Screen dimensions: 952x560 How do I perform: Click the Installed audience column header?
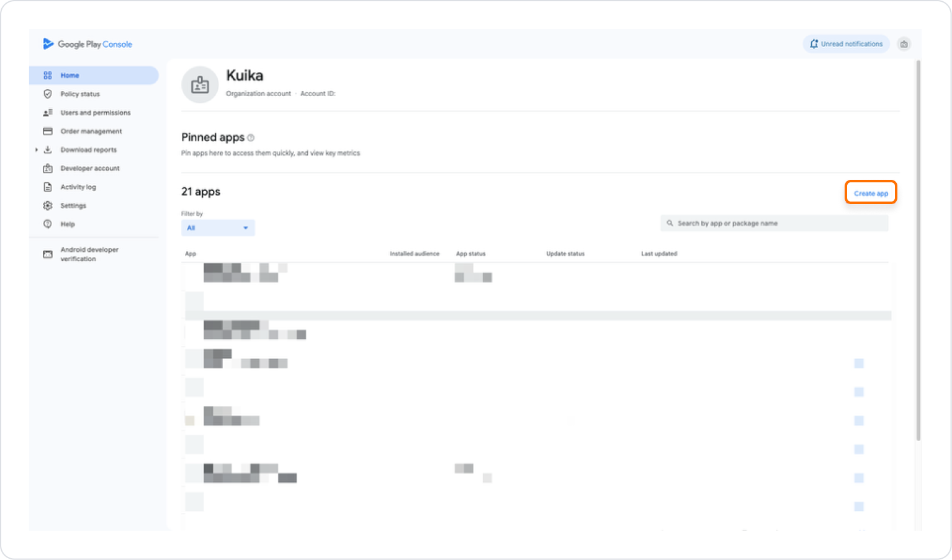click(x=415, y=254)
